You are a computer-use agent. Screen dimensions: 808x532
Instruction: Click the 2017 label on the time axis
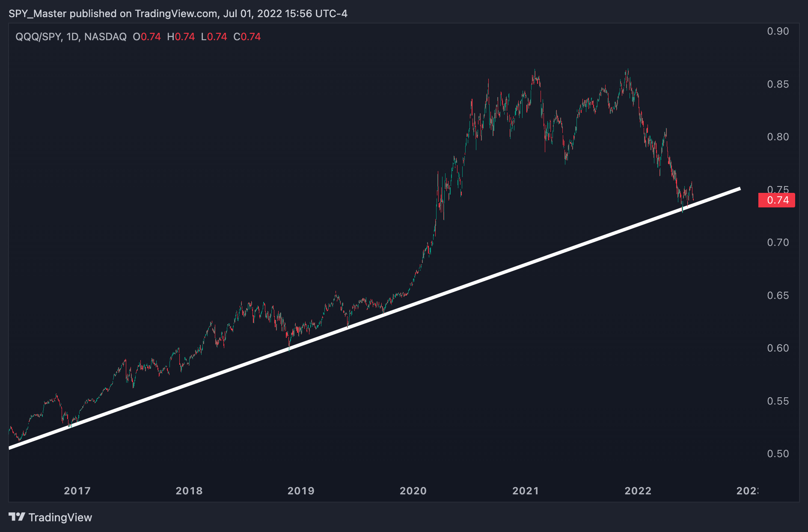(77, 491)
